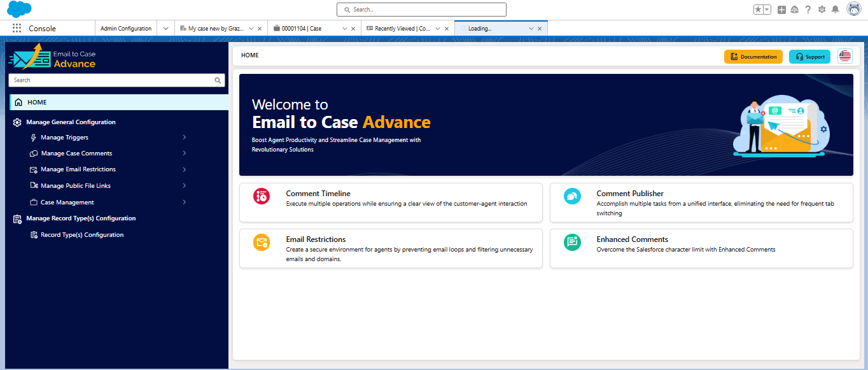Expand the Manage Case Comments chevron
The image size is (868, 370).
click(x=184, y=153)
